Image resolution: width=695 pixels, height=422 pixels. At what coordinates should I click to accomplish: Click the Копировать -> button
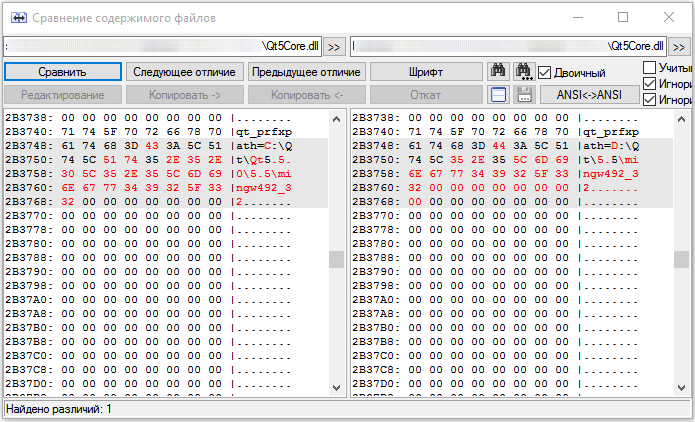[x=184, y=95]
